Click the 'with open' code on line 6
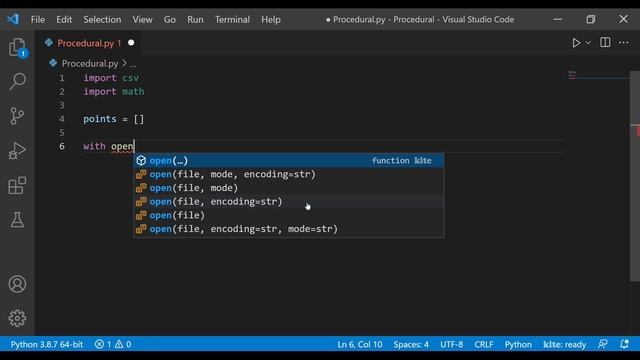 (108, 146)
